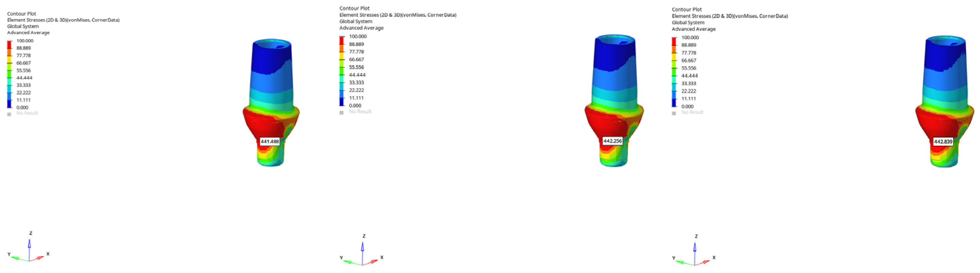980x273 pixels.
Task: Click the dark blue legend swatch in middle plot
Action: tap(342, 102)
